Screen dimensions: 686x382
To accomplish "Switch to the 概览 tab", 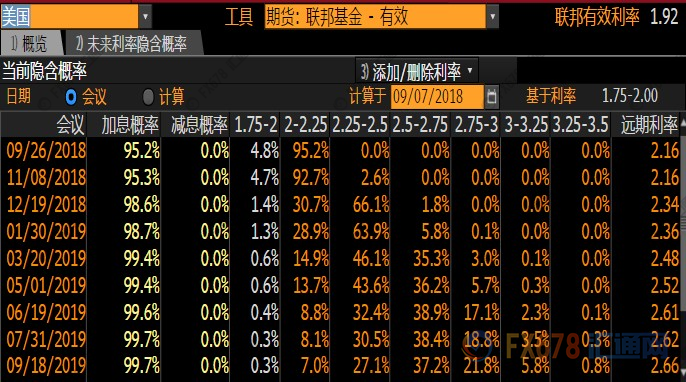I will (30, 43).
